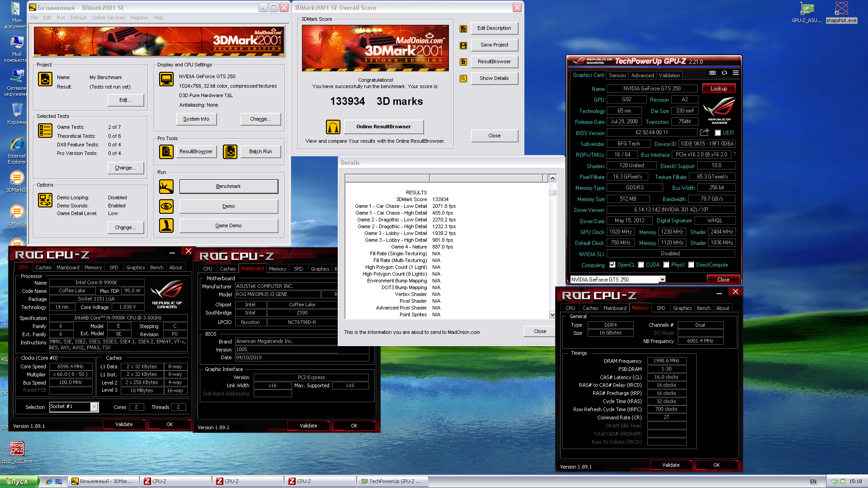Click Validate in the Memory CPU-Z window
Screen dimensions: 868x488
tap(671, 465)
